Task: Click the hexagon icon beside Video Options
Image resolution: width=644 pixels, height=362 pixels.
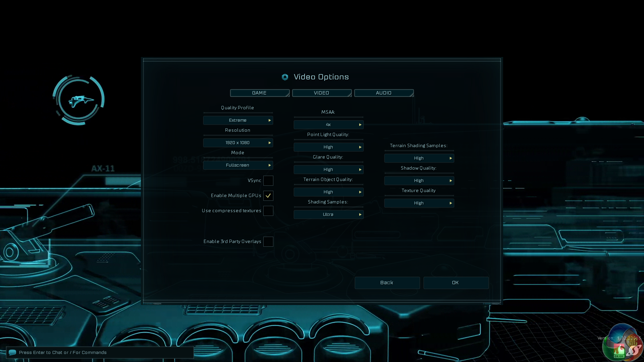Action: (285, 77)
